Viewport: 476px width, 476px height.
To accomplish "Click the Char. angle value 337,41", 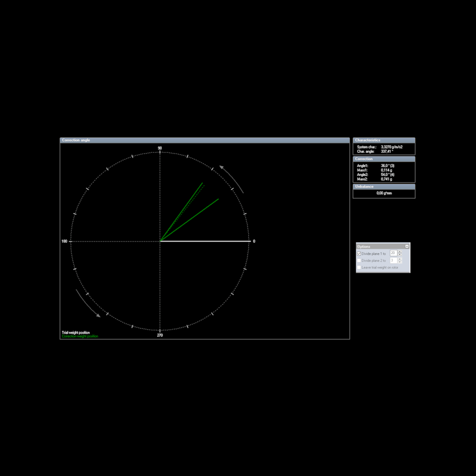I will tap(387, 152).
